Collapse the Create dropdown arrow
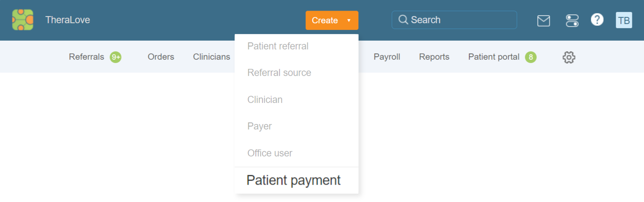The image size is (644, 202). (x=349, y=20)
